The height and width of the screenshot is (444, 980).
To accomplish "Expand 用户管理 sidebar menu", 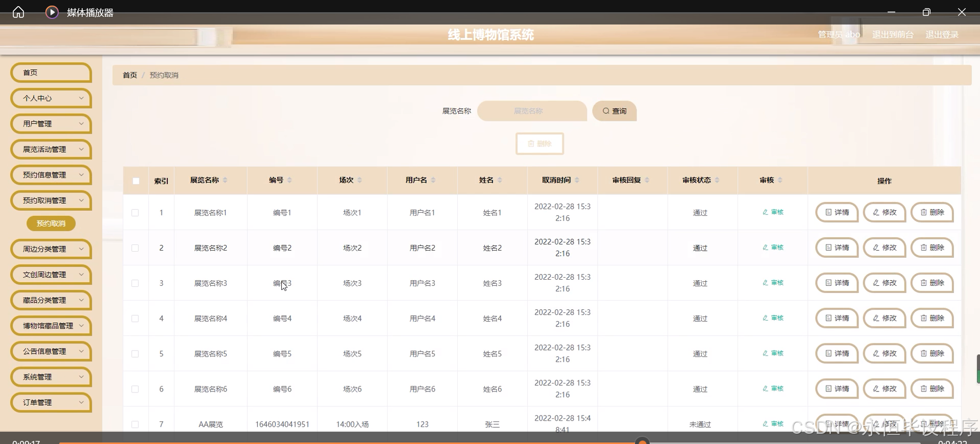I will [51, 124].
